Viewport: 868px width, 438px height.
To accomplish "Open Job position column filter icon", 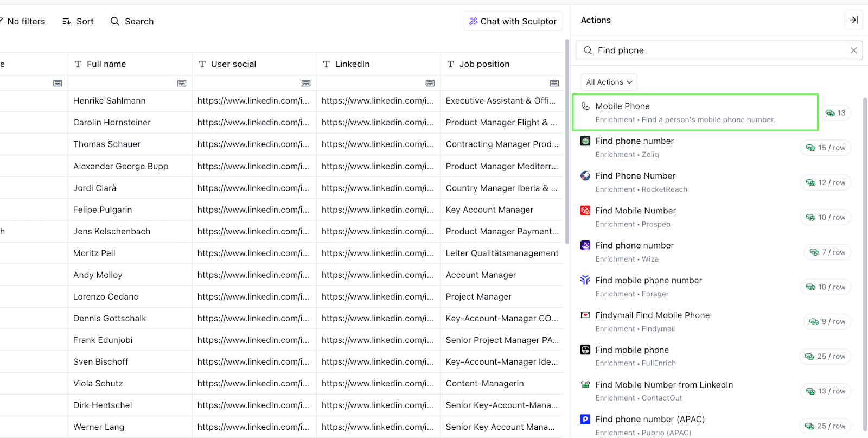I will click(x=554, y=83).
